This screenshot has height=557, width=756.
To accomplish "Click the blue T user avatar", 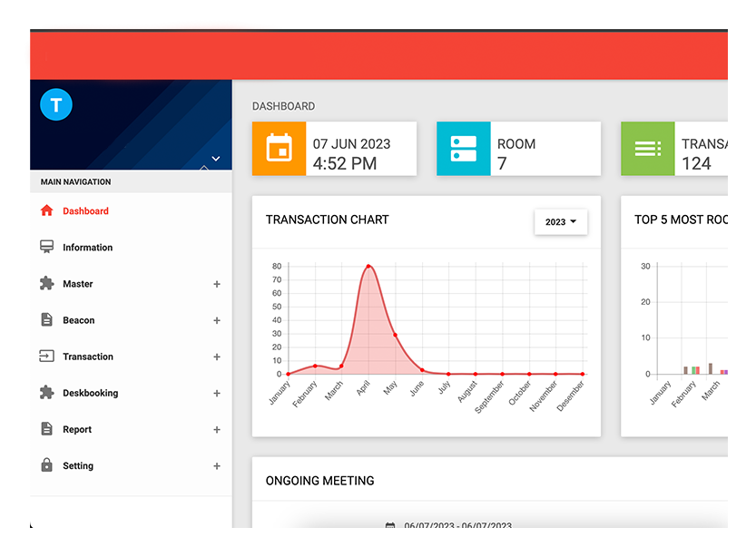I will pyautogui.click(x=56, y=105).
